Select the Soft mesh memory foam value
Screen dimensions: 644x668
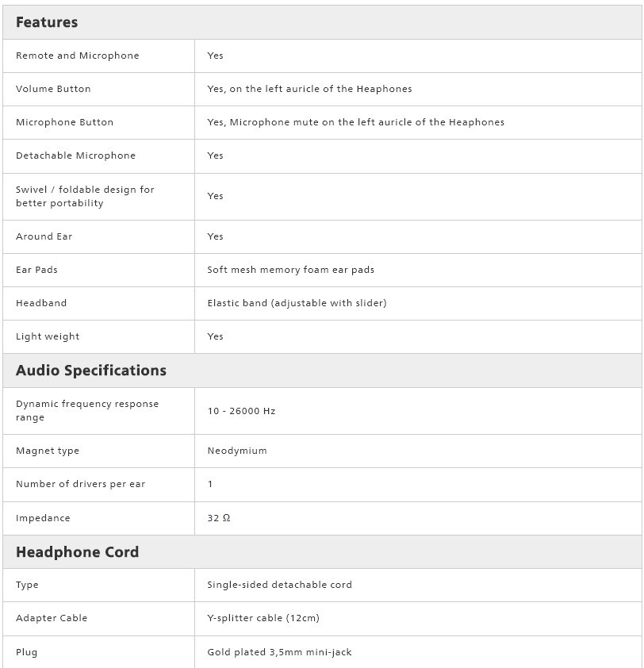click(290, 270)
